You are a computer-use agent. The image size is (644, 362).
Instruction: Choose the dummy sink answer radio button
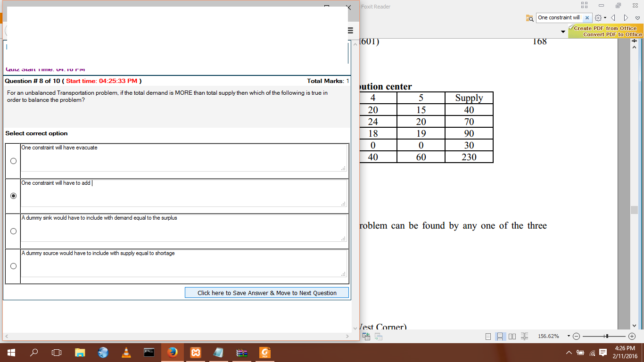click(x=13, y=231)
